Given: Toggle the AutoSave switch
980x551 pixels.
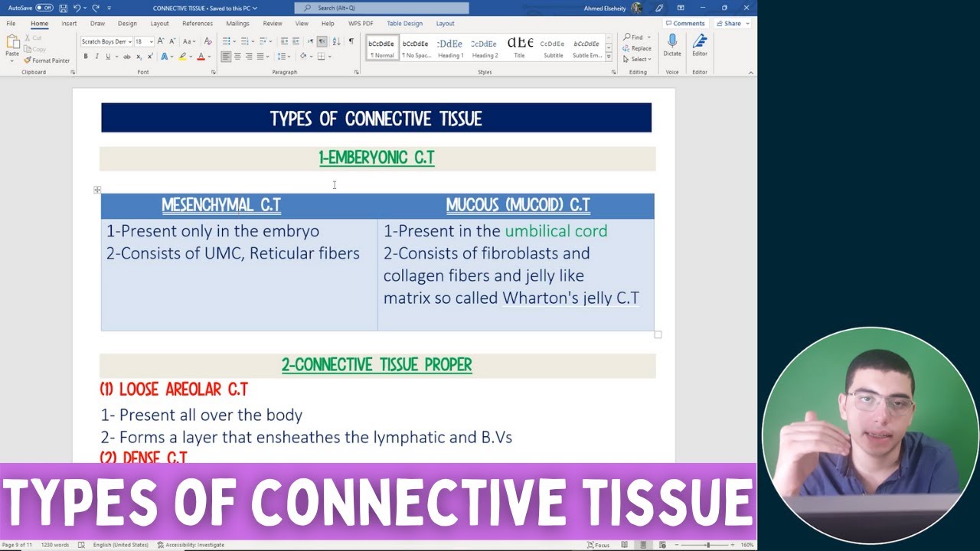Looking at the screenshot, I should tap(44, 8).
